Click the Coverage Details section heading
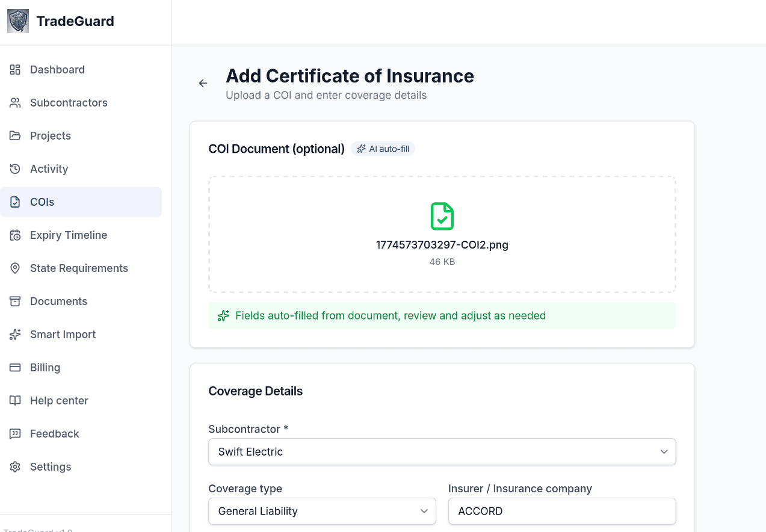The width and height of the screenshot is (766, 532). coord(256,391)
